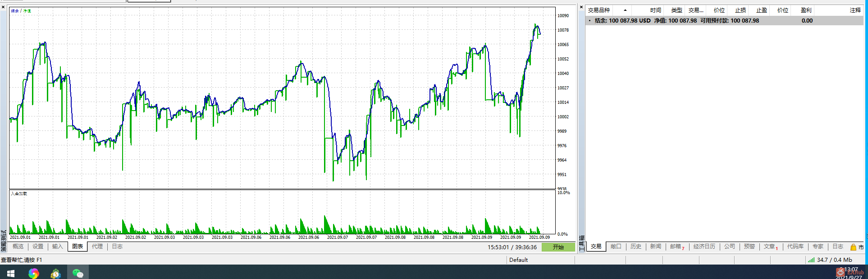Select the balance row 结余: 100 087.98 USD
The image size is (868, 279).
point(724,20)
